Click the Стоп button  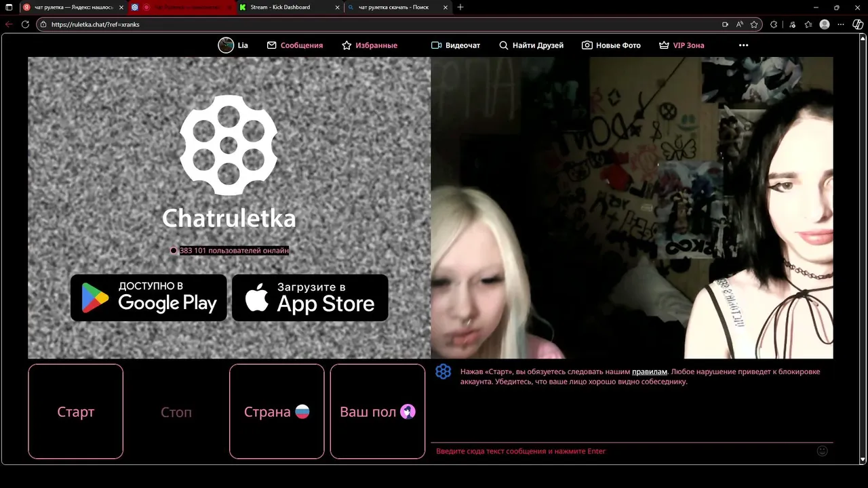tap(176, 411)
